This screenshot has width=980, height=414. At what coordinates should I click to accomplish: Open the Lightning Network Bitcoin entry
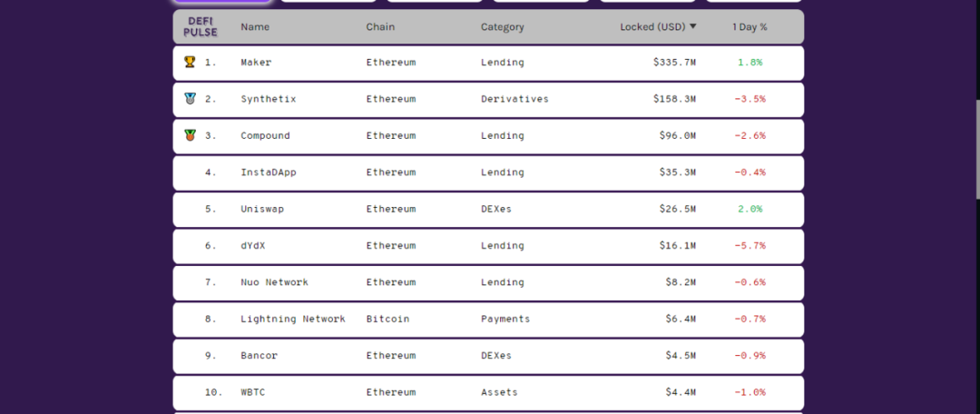[488, 320]
